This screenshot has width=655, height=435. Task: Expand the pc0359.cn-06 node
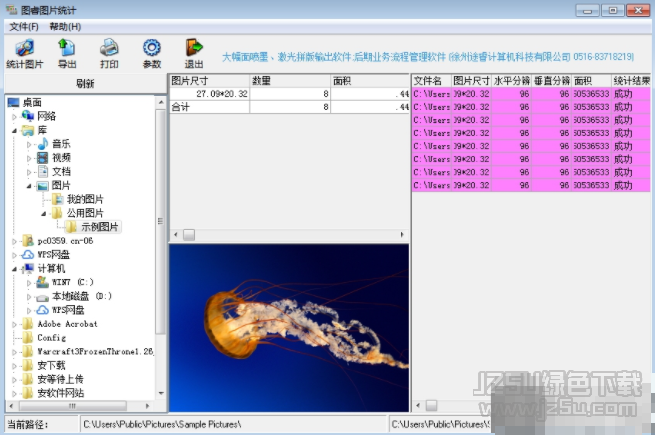click(14, 242)
